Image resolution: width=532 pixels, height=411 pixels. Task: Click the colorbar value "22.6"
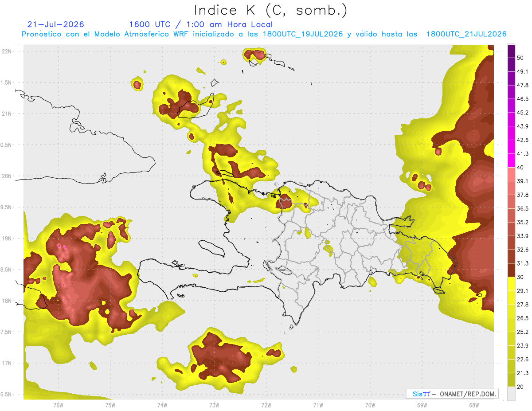click(x=523, y=360)
